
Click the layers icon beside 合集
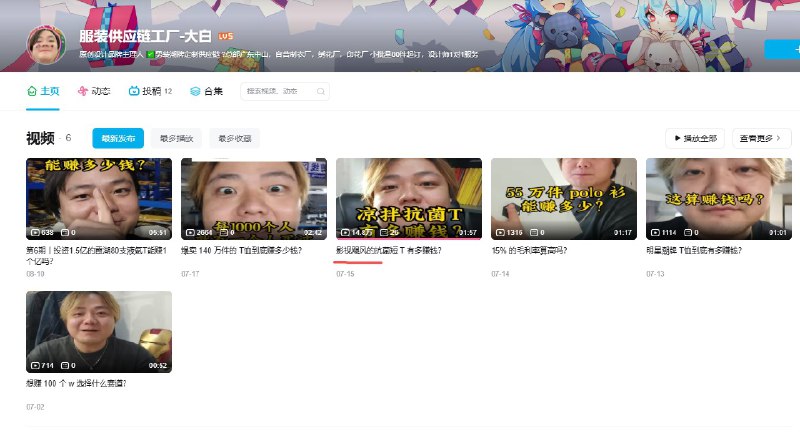click(195, 91)
